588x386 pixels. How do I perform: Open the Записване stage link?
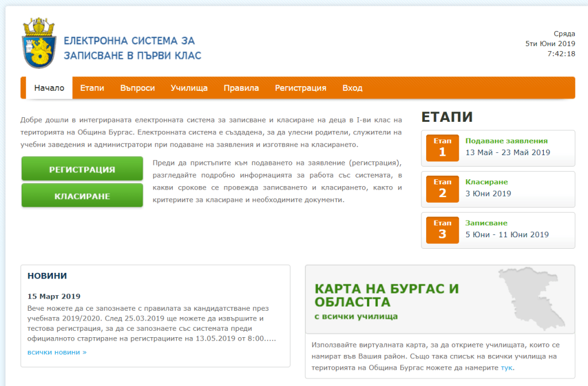(x=486, y=223)
